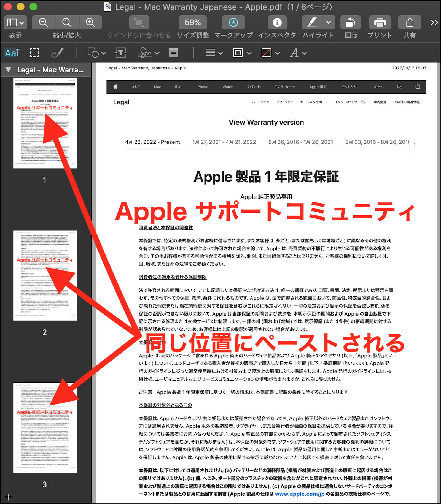Screen dimensions: 441x504
Task: Select 4月 22, 2022 - Present tab
Action: [152, 142]
